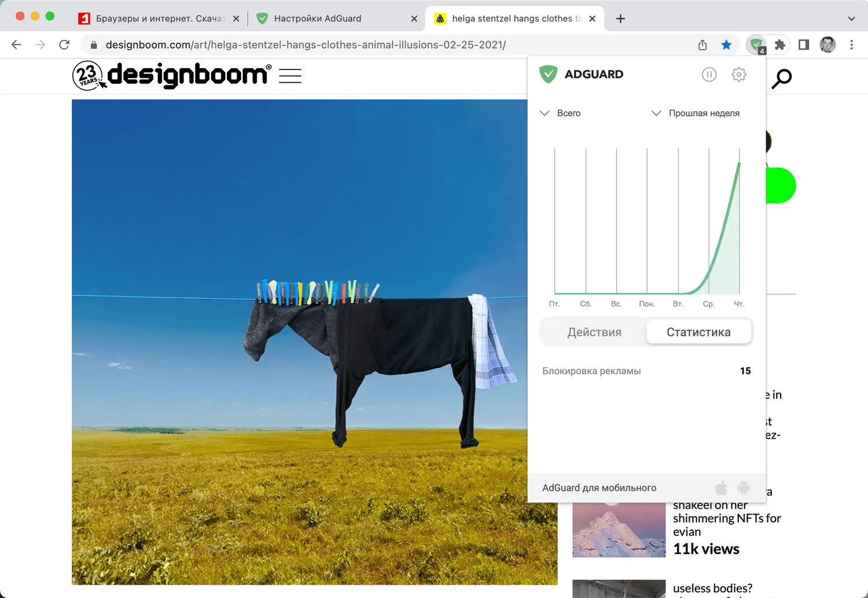
Task: Open the horse clothesline artwork image
Action: point(315,342)
